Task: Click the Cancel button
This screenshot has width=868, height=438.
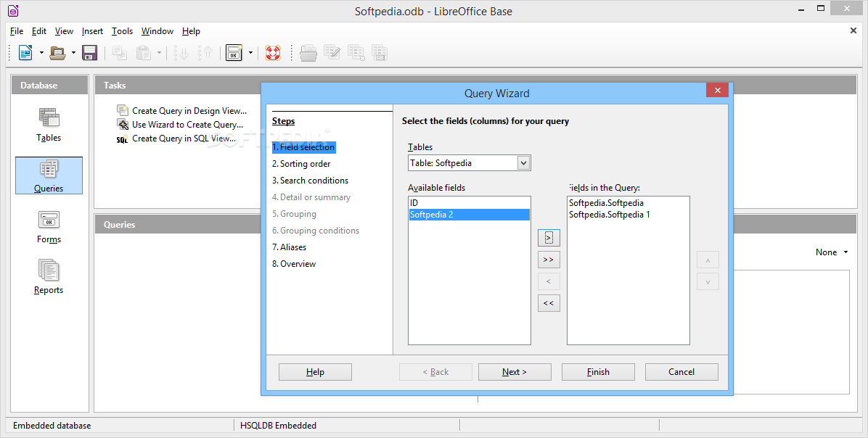Action: (681, 372)
